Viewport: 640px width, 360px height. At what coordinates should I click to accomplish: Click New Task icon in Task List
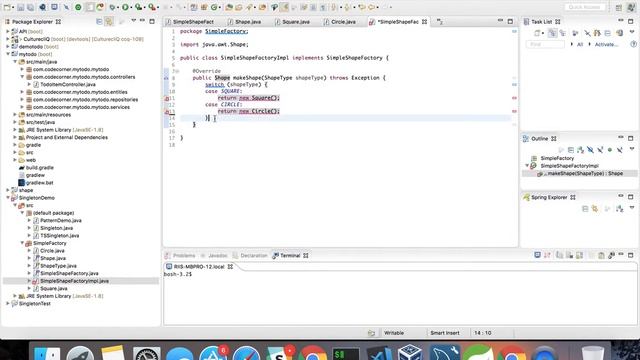pyautogui.click(x=537, y=33)
